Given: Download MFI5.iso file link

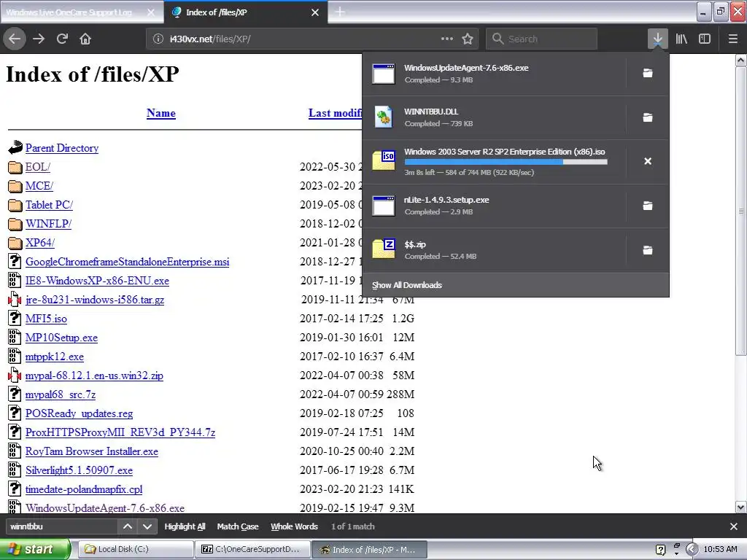Looking at the screenshot, I should tap(46, 319).
